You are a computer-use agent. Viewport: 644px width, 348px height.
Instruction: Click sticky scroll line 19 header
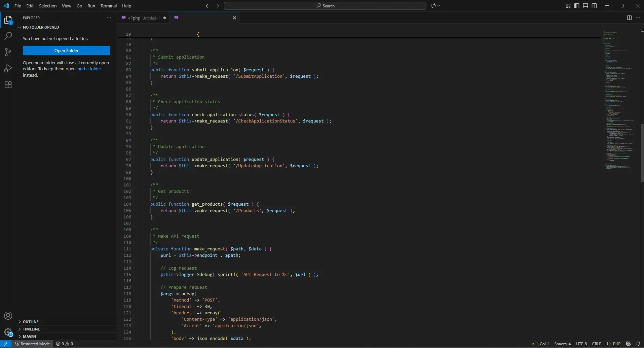[x=359, y=34]
